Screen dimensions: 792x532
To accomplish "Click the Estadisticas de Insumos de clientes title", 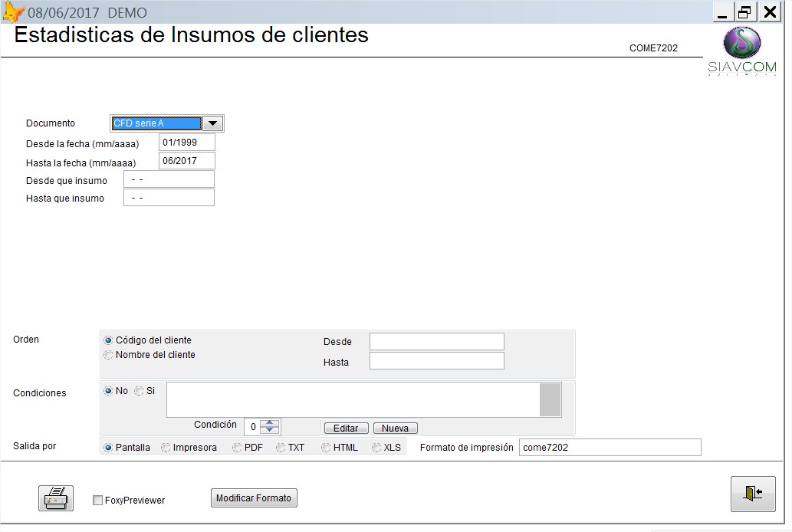I will (x=192, y=34).
